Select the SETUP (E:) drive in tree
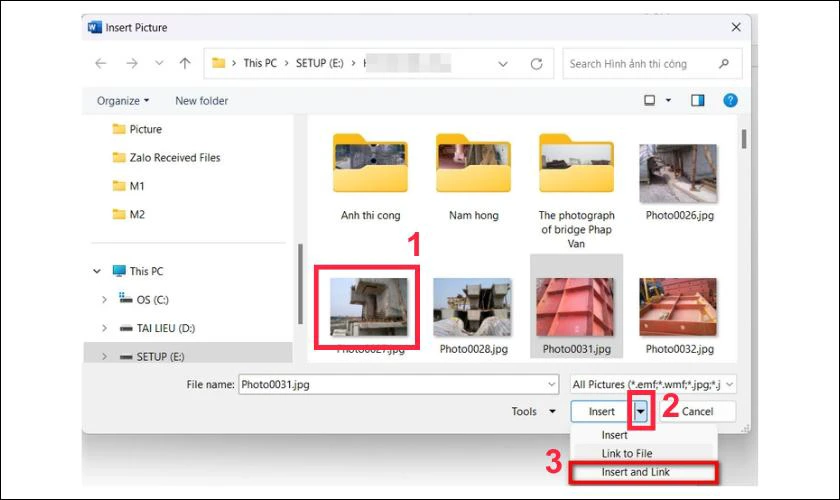The width and height of the screenshot is (840, 500). (152, 356)
